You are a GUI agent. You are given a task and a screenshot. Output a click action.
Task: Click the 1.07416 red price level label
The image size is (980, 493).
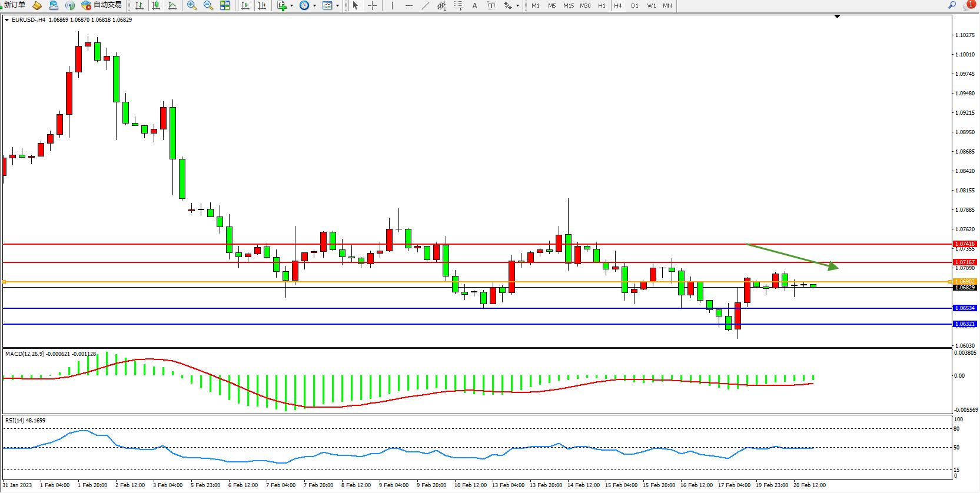point(964,244)
